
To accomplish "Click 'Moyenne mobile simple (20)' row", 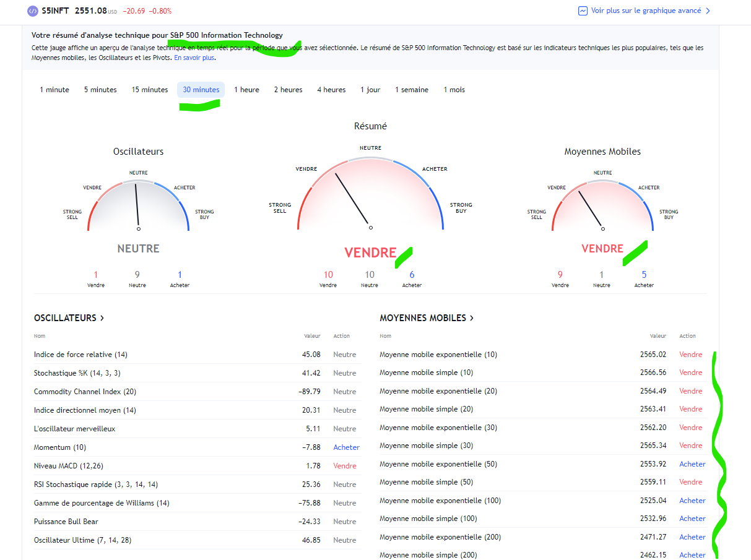I will coord(543,409).
